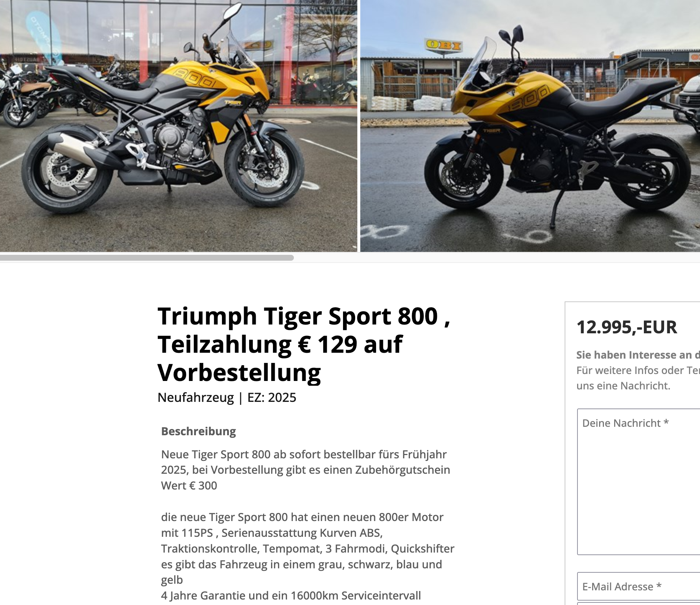This screenshot has width=700, height=605.
Task: Focus the 'Deine Nachricht' message text area
Action: (x=639, y=482)
